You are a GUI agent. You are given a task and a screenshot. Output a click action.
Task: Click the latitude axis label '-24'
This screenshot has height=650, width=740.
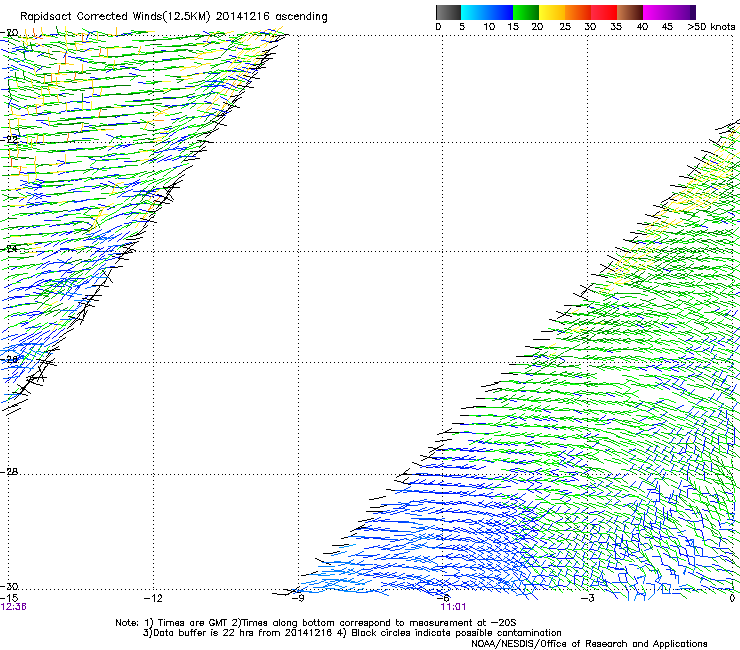point(10,248)
